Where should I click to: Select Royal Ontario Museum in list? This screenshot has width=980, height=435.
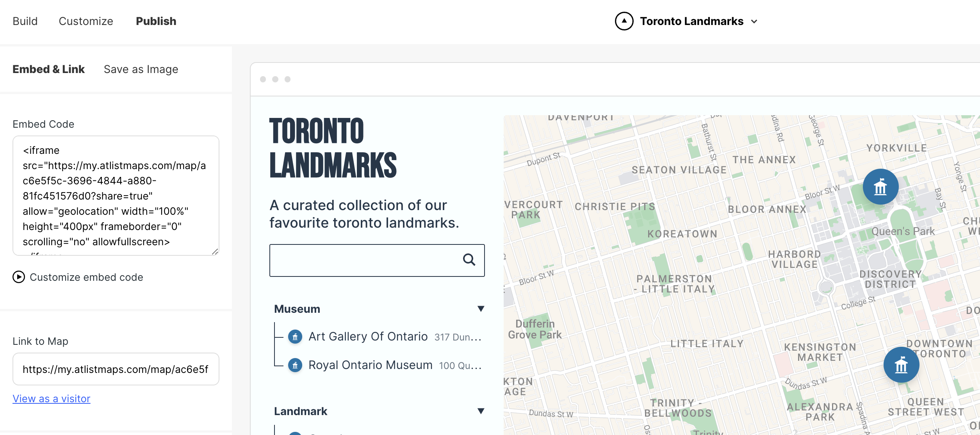click(x=370, y=365)
